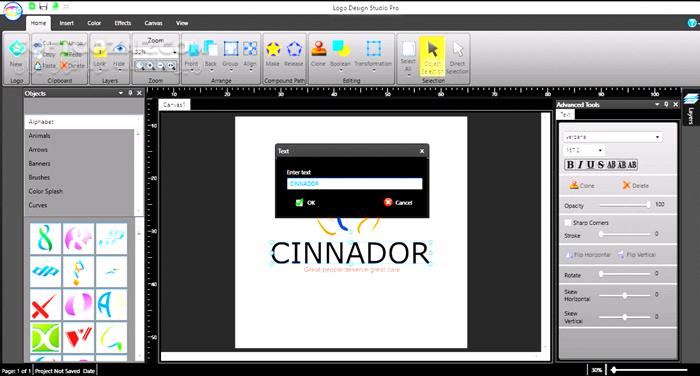
Task: Click the Select All icon
Action: tap(408, 50)
